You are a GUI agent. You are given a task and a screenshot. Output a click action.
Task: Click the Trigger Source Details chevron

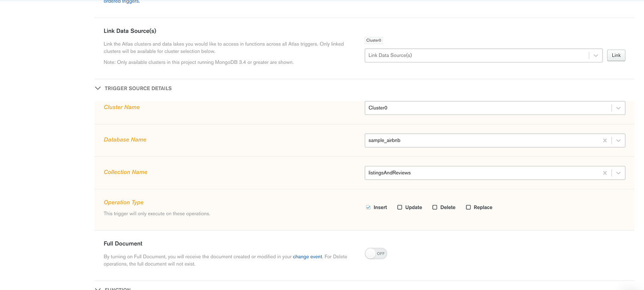pos(98,88)
